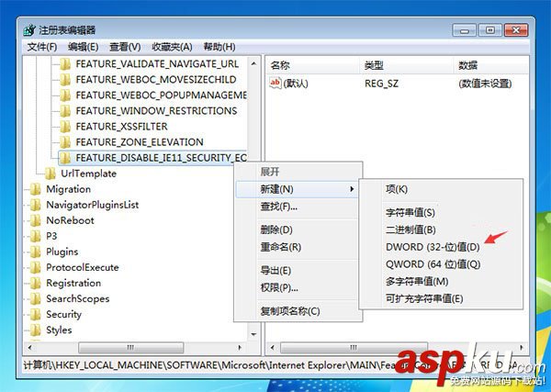Click the Styles folder icon
The width and height of the screenshot is (551, 392).
point(36,330)
